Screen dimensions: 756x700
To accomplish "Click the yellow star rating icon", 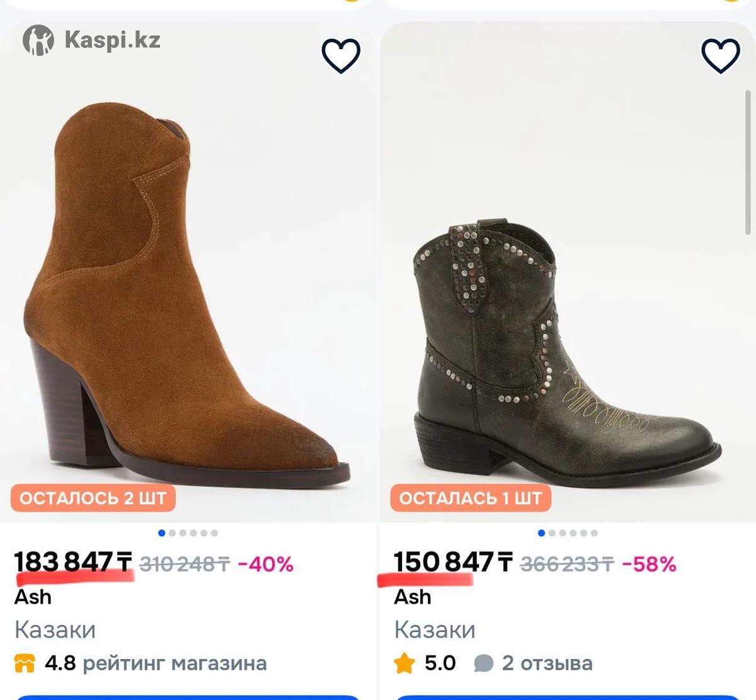I will point(404,663).
